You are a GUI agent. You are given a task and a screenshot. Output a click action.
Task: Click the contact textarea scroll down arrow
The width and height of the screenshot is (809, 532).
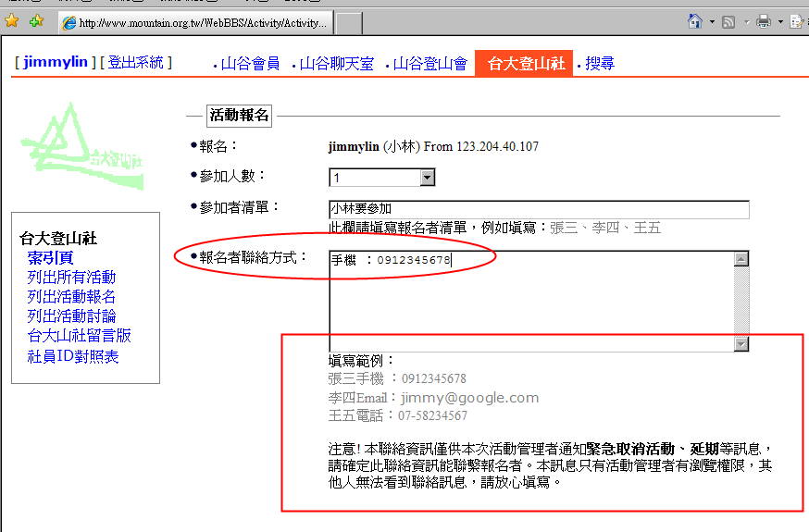click(741, 344)
